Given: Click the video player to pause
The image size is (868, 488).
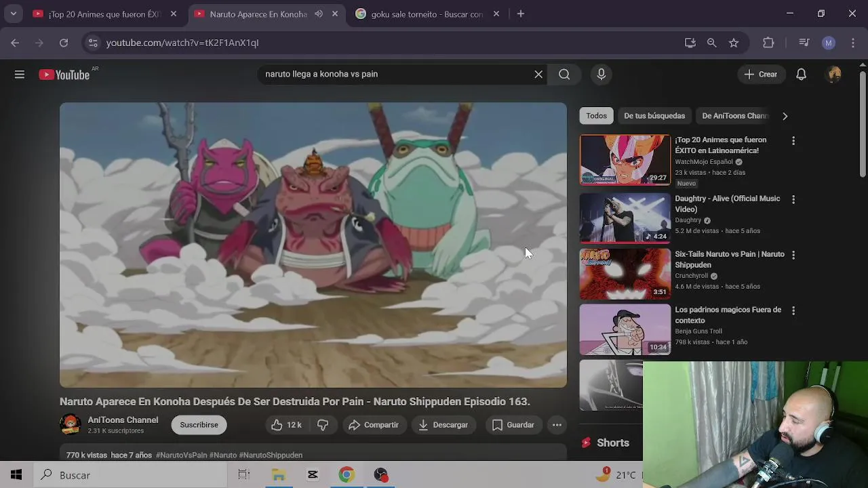Looking at the screenshot, I should (x=313, y=245).
